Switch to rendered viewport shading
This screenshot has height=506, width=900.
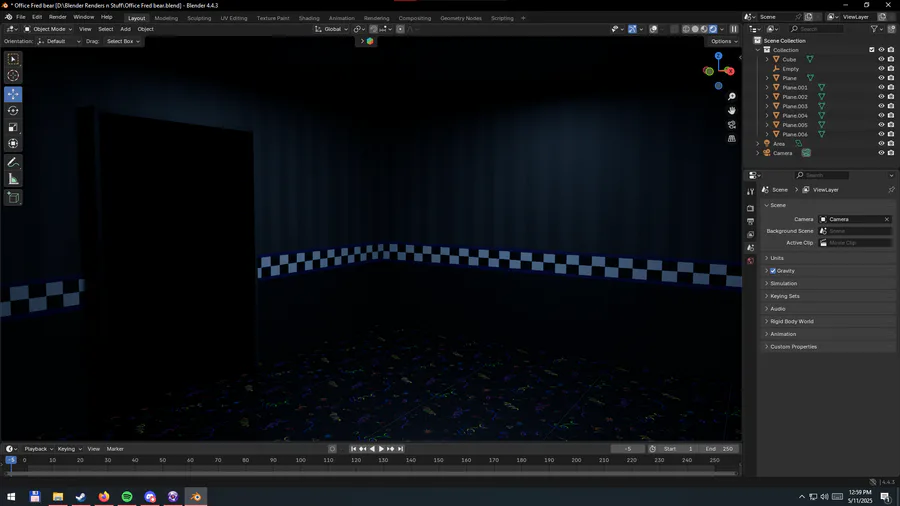[x=713, y=29]
